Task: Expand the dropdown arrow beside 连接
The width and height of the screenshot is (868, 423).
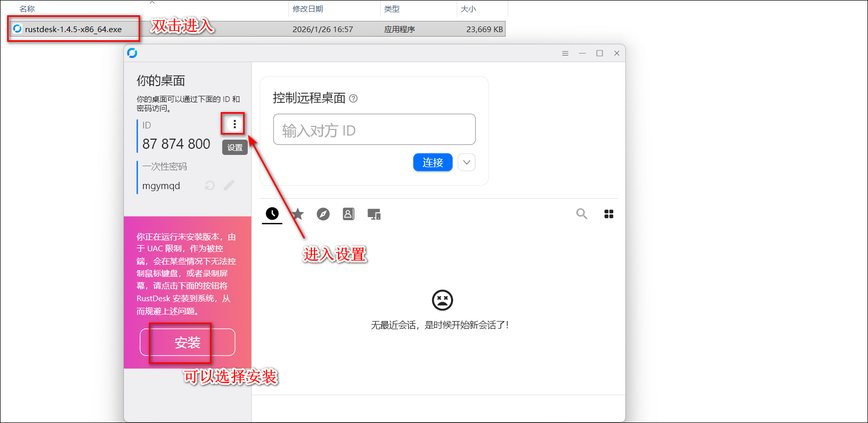Action: (x=466, y=163)
